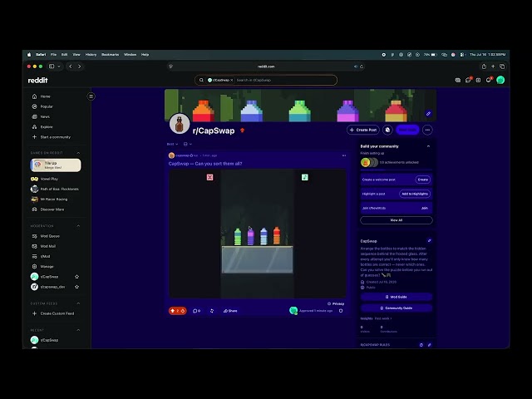Image resolution: width=532 pixels, height=399 pixels.
Task: Click Join for r/NewMods
Action: click(x=425, y=208)
